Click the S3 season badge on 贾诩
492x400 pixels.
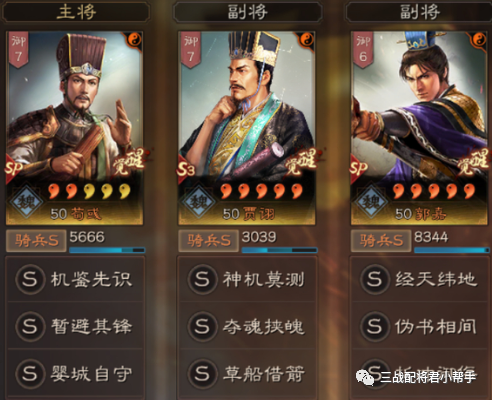(x=186, y=170)
